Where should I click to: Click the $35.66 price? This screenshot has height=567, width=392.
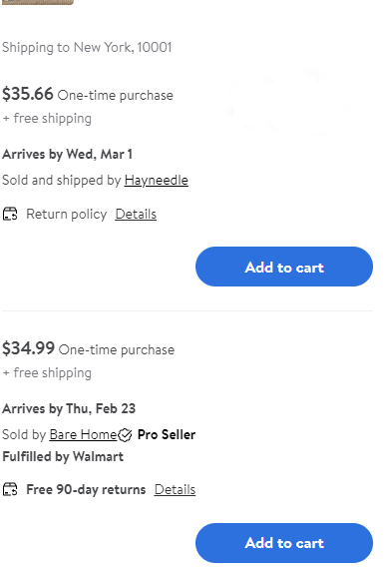pos(28,94)
